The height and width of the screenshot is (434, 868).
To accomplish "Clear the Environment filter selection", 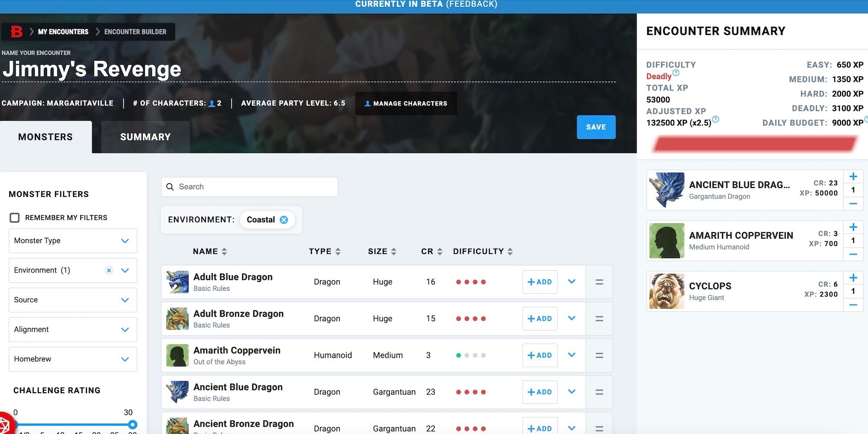I will (x=109, y=270).
